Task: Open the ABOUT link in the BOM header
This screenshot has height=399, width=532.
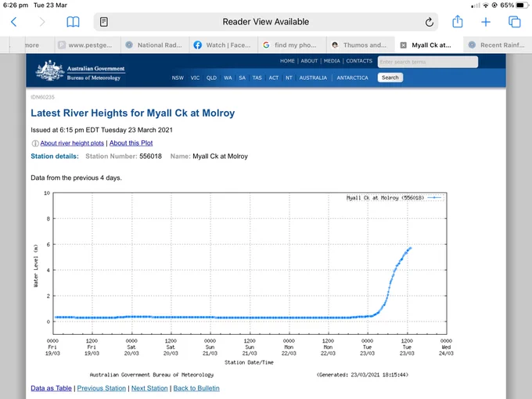Action: 309,61
